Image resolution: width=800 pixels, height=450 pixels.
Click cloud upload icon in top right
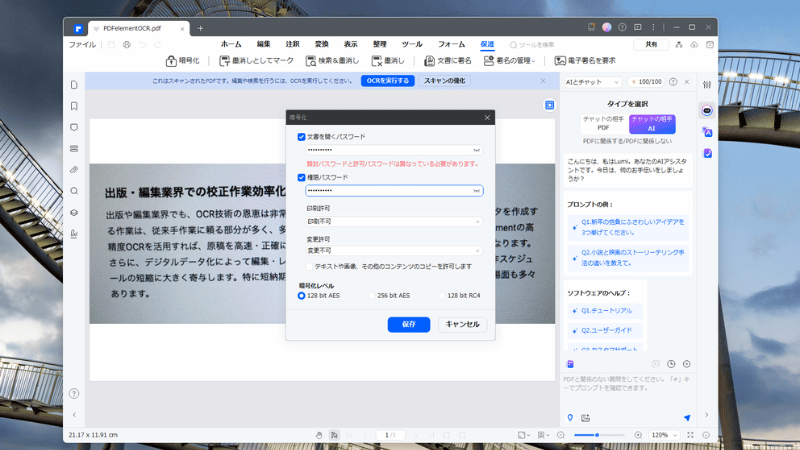694,45
